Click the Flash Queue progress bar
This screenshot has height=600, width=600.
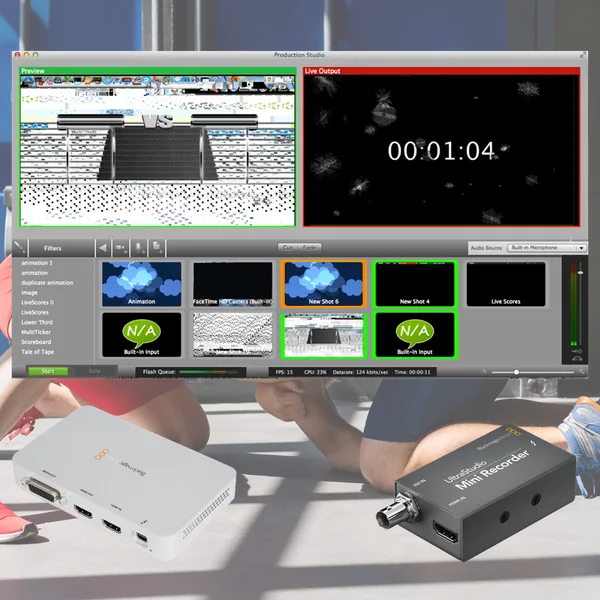pos(208,372)
